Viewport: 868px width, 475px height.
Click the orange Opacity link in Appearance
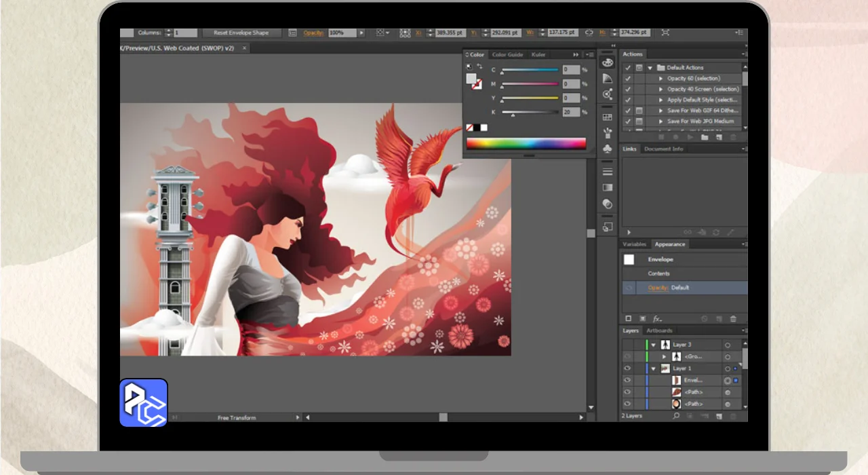(658, 288)
